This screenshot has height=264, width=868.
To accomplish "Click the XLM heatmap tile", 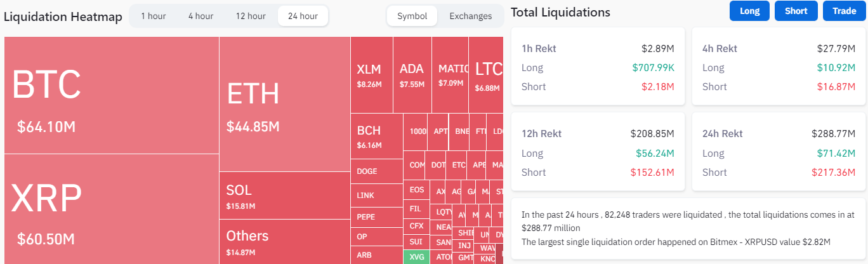I will pos(371,75).
